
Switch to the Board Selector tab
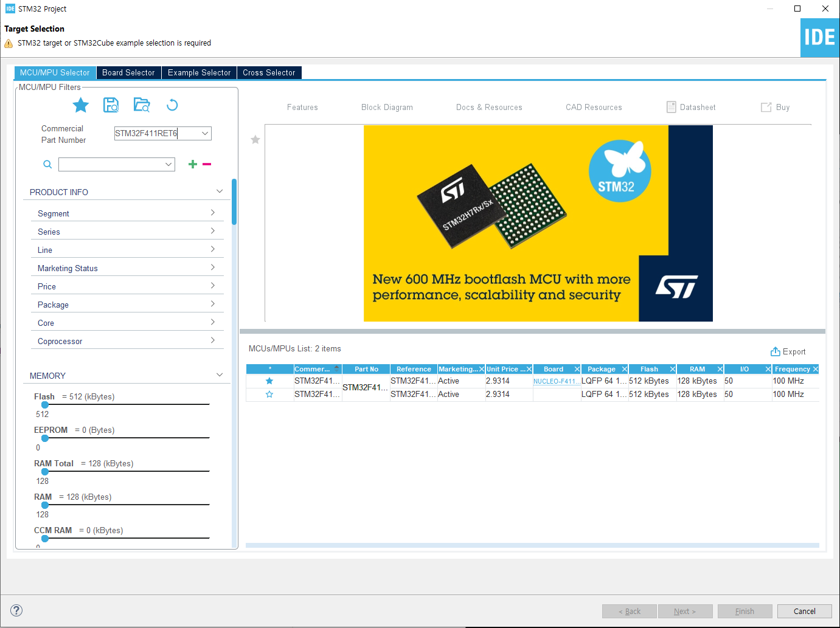pyautogui.click(x=128, y=72)
